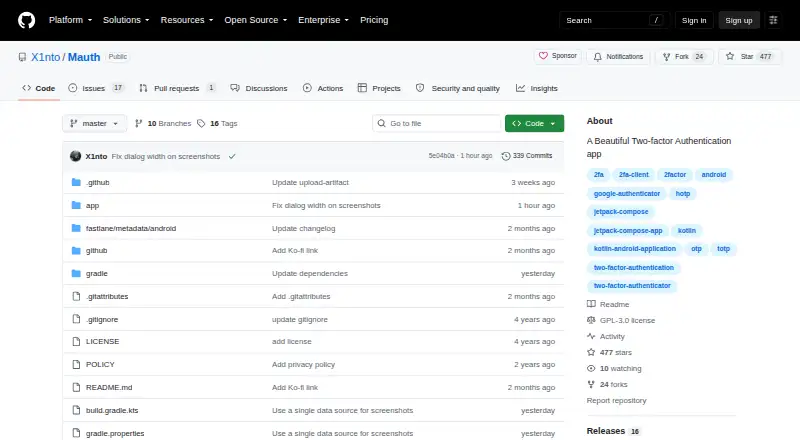Click the Sign in button

[x=694, y=20]
